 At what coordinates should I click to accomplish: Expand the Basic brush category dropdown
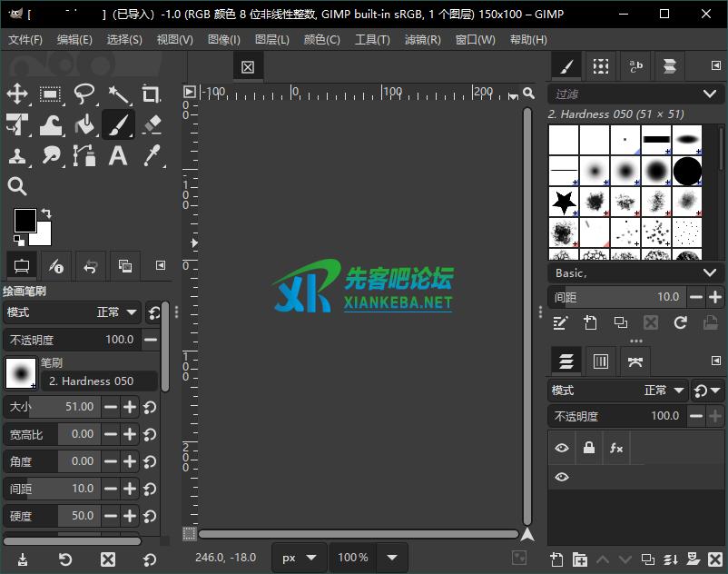tap(635, 272)
